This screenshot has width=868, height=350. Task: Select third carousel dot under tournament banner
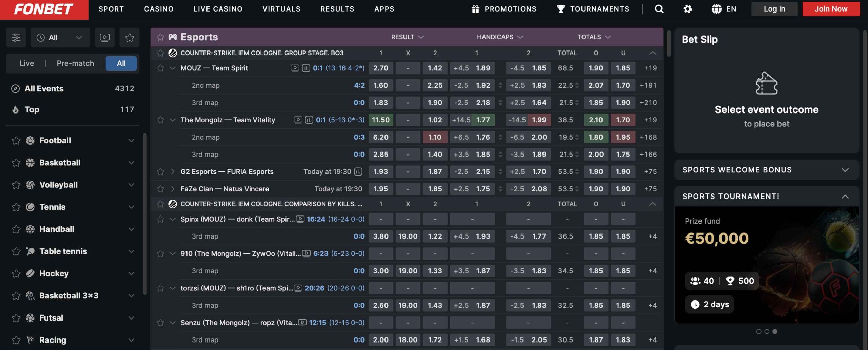pos(775,331)
